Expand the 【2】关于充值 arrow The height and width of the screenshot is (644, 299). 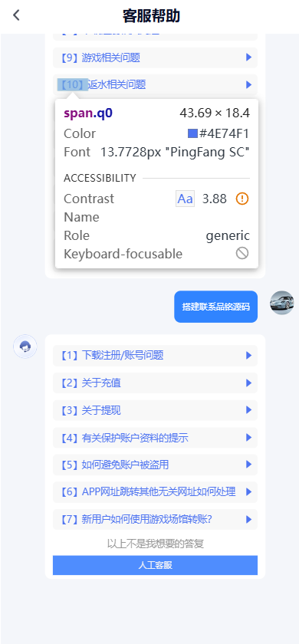point(248,383)
